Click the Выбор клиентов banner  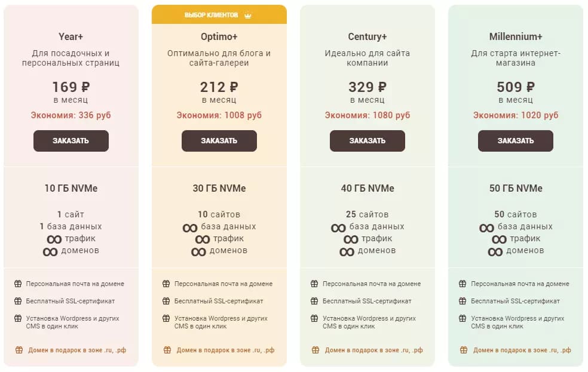tap(219, 14)
